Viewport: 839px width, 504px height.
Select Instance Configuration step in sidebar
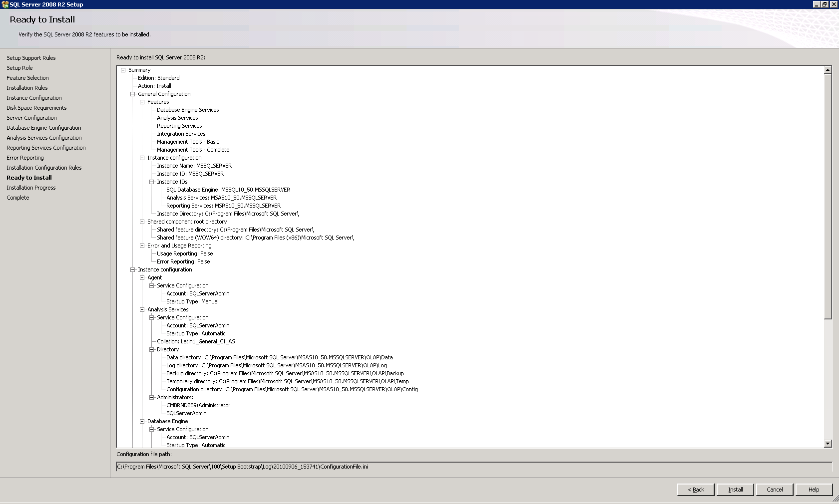coord(34,98)
